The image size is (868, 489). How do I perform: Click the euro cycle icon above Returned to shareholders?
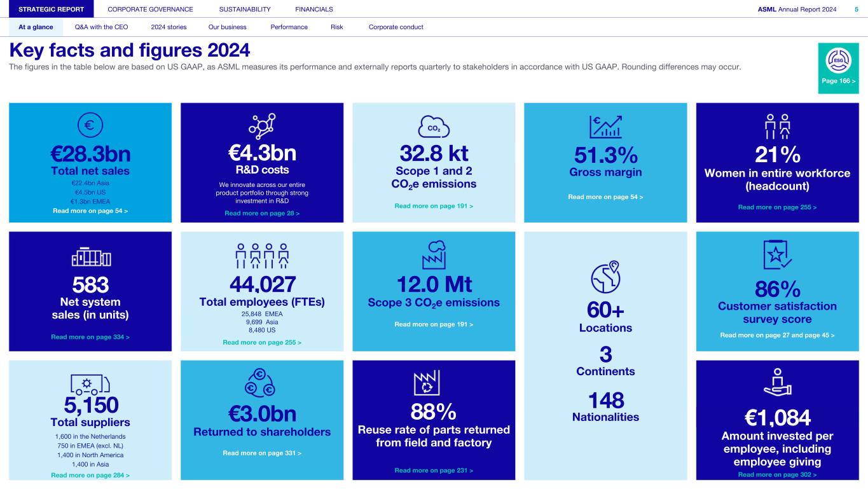[x=261, y=383]
